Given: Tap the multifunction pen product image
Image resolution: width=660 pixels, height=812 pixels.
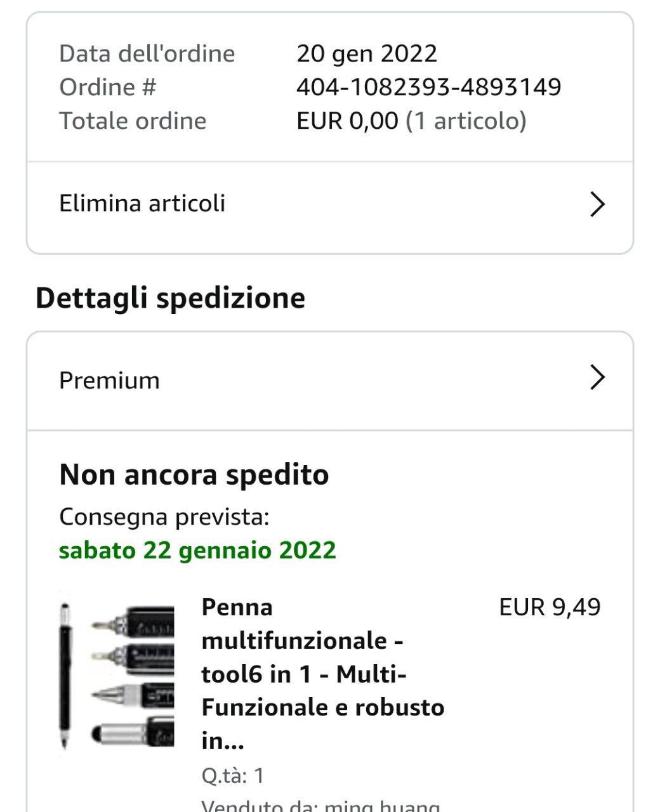Looking at the screenshot, I should [x=118, y=675].
